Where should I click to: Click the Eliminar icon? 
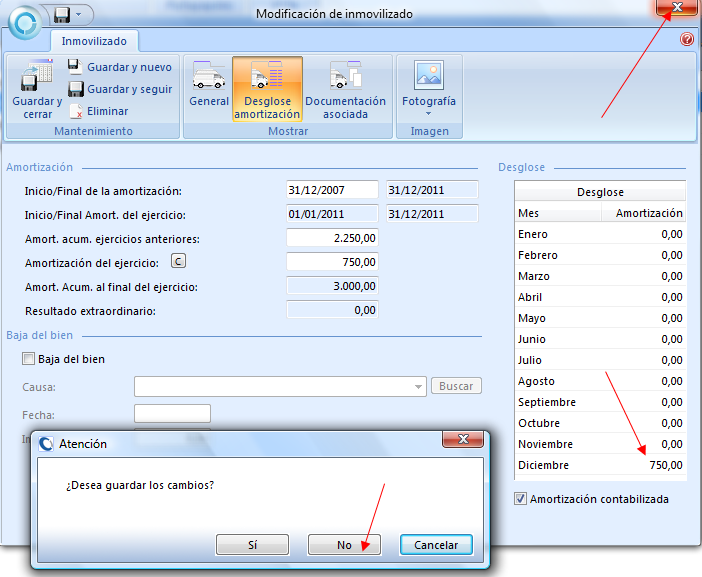click(75, 111)
